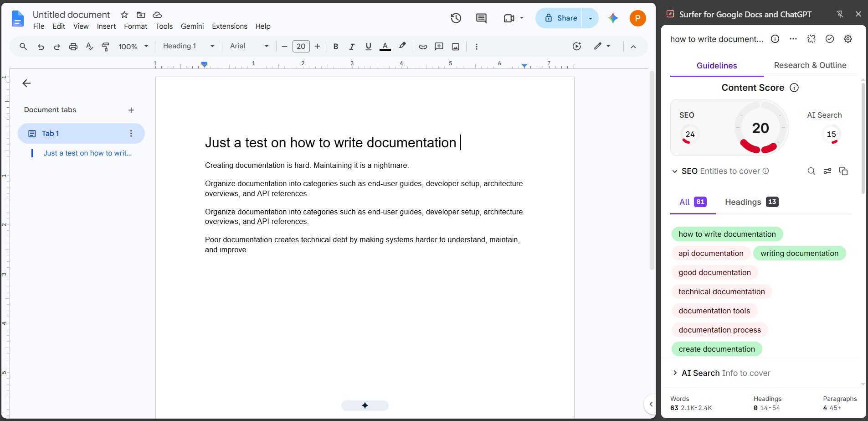Open entity filter sliders icon in Surfer
Image resolution: width=868 pixels, height=421 pixels.
click(827, 171)
